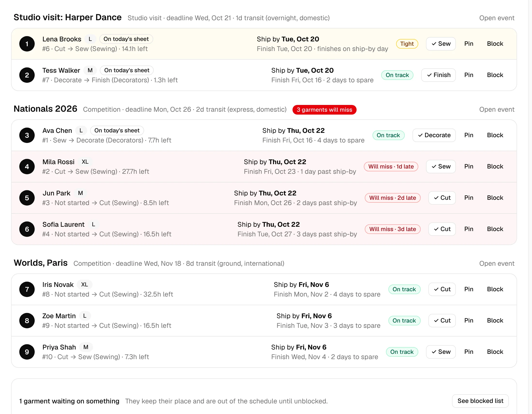
Task: Mark Sew done for Lena Brooks
Action: pyautogui.click(x=441, y=44)
